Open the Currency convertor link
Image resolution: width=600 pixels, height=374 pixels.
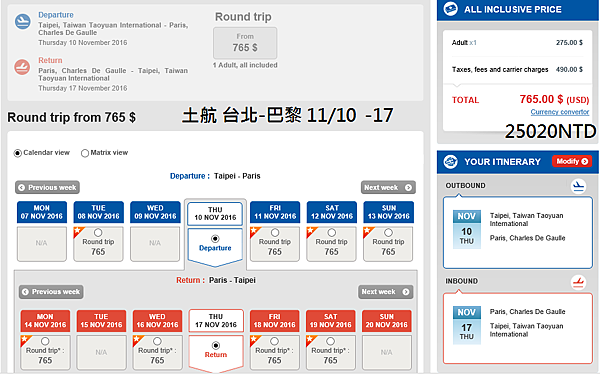(x=560, y=112)
